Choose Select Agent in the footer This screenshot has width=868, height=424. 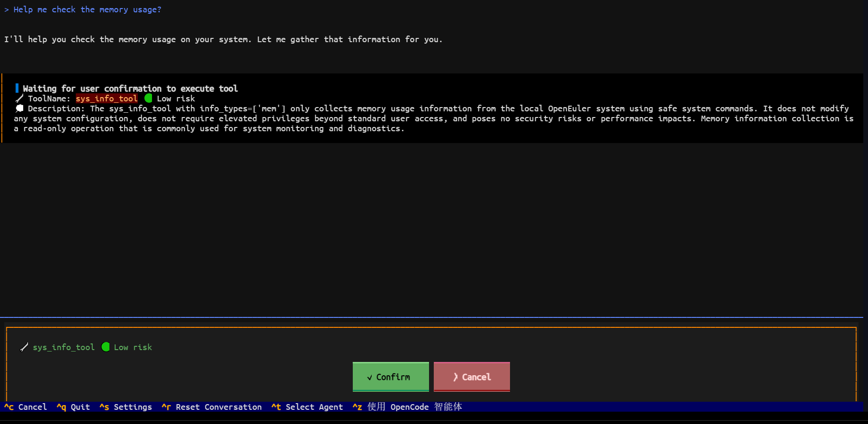point(307,407)
